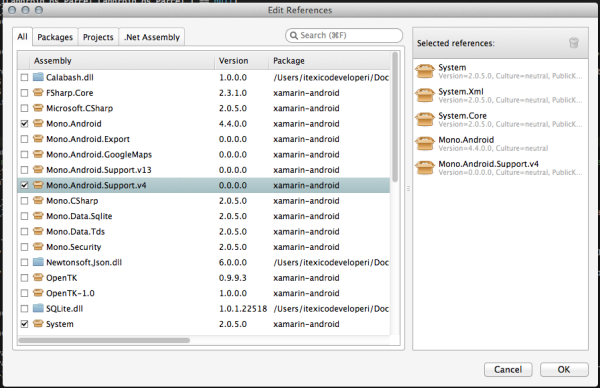Check the Mono.Android.GoogleMaps checkbox
The height and width of the screenshot is (388, 600).
pyautogui.click(x=24, y=154)
